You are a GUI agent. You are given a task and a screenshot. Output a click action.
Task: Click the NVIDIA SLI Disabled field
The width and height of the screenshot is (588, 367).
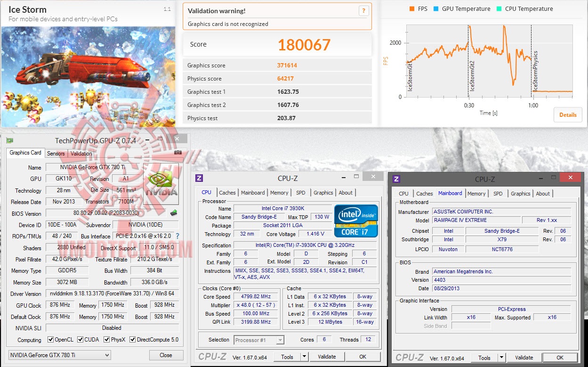[112, 328]
